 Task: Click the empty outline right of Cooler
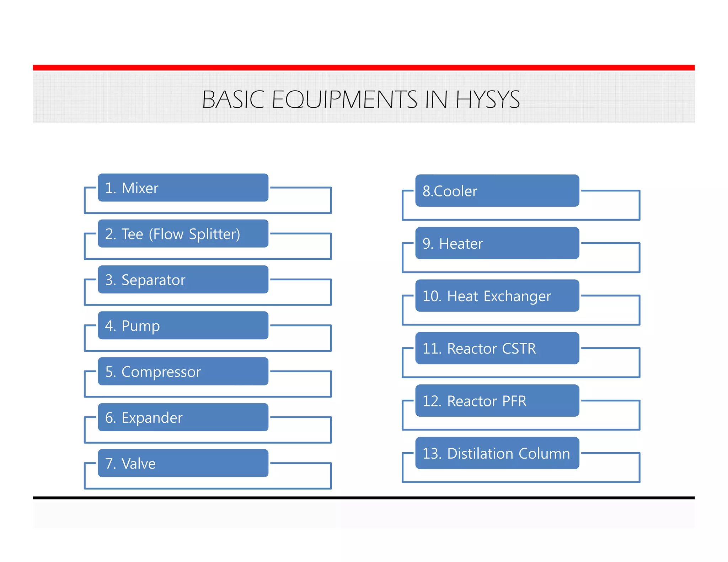(x=610, y=205)
